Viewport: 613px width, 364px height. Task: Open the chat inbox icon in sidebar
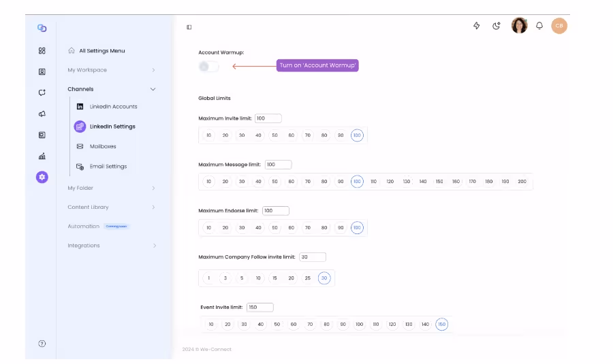42,93
